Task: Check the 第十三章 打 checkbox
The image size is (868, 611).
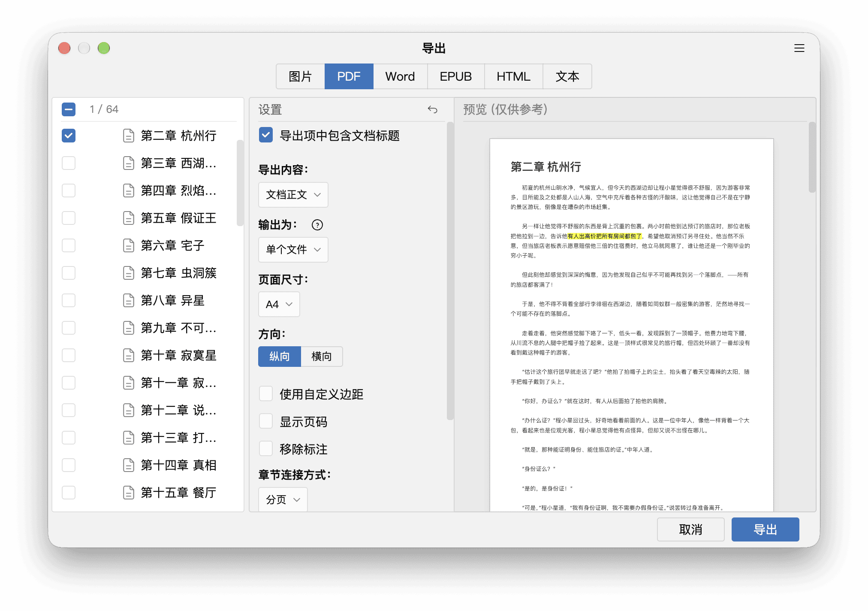Action: tap(69, 438)
